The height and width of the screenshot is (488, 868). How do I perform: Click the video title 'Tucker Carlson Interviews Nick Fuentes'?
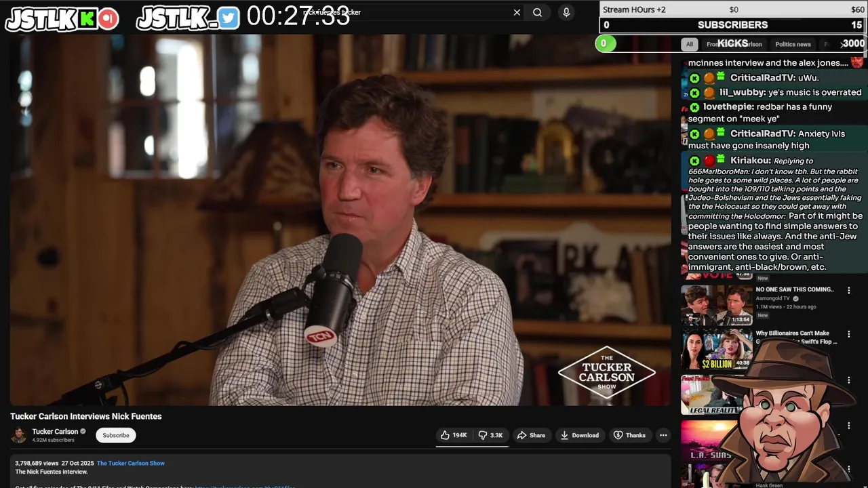[86, 416]
